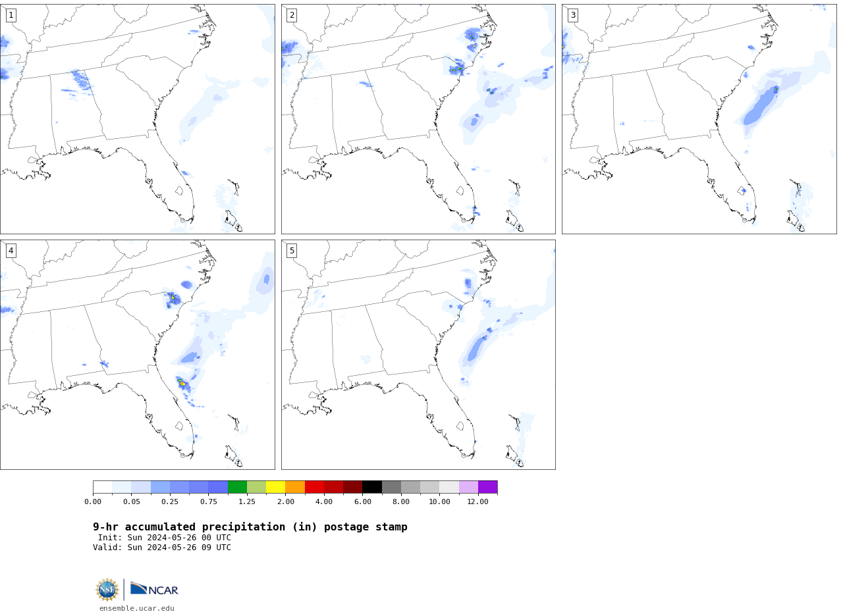
Task: Click the 4.00 colorbar tick label
Action: click(x=324, y=501)
